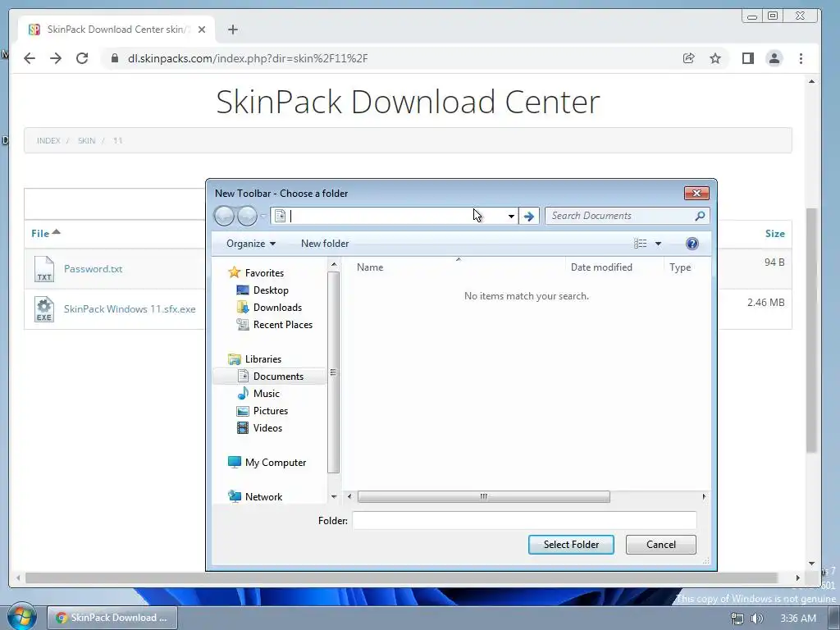
Task: Select Pictures library
Action: point(271,411)
